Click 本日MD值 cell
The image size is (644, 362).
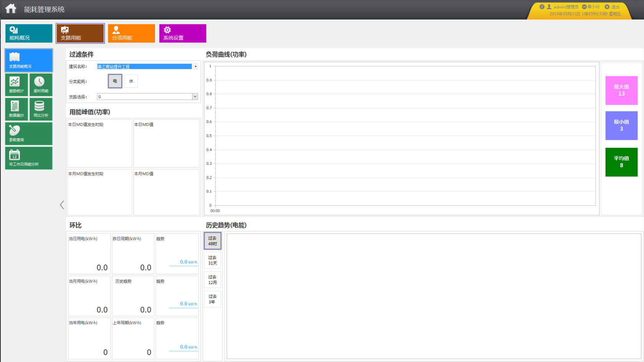[166, 143]
